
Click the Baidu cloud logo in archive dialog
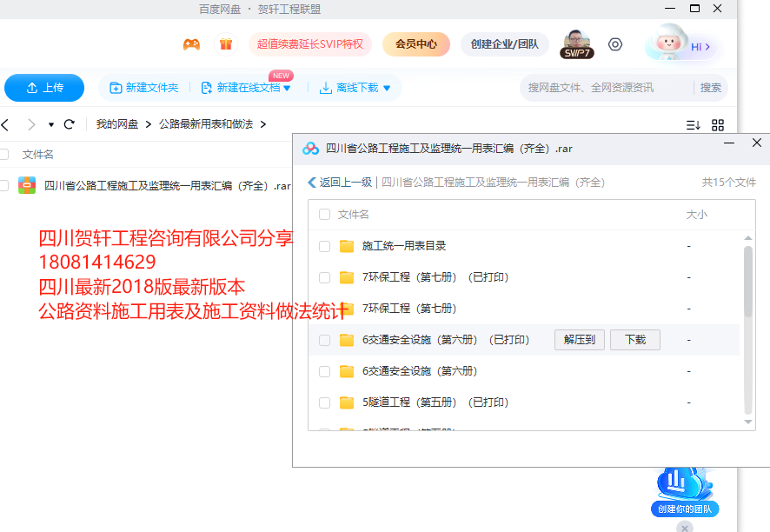310,149
